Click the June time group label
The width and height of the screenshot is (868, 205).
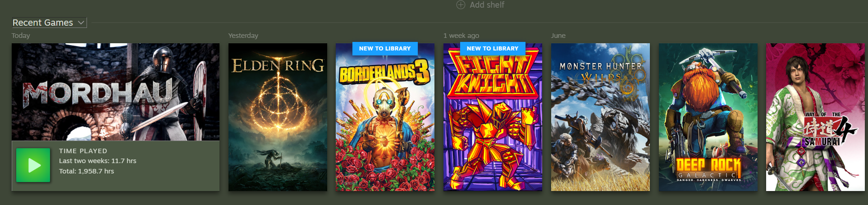[x=558, y=36]
